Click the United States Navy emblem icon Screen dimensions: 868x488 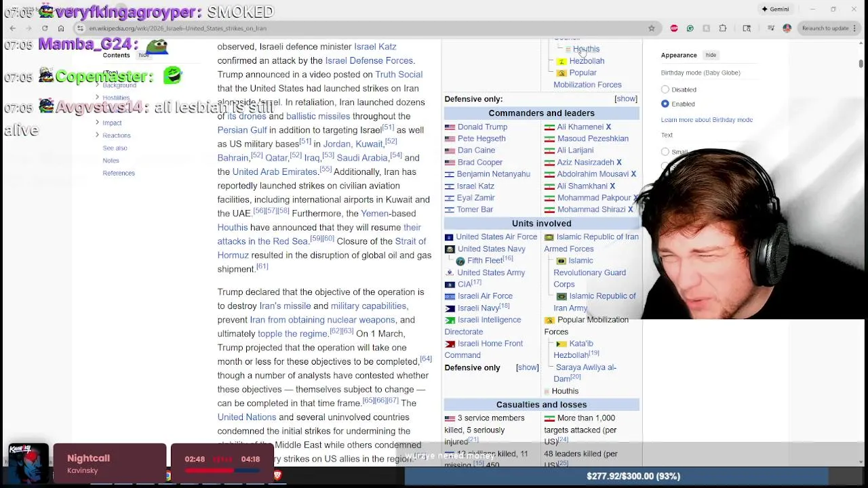coord(449,249)
